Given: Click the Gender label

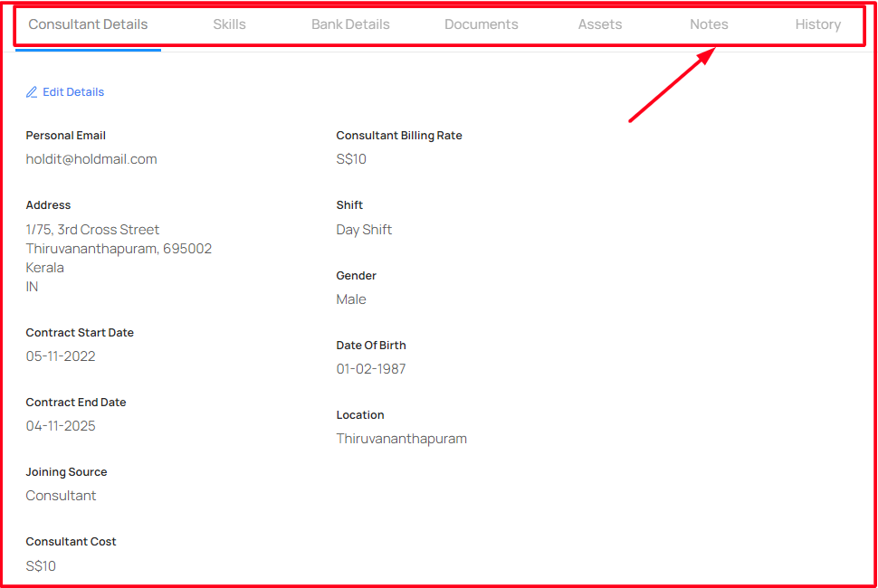Looking at the screenshot, I should [356, 275].
